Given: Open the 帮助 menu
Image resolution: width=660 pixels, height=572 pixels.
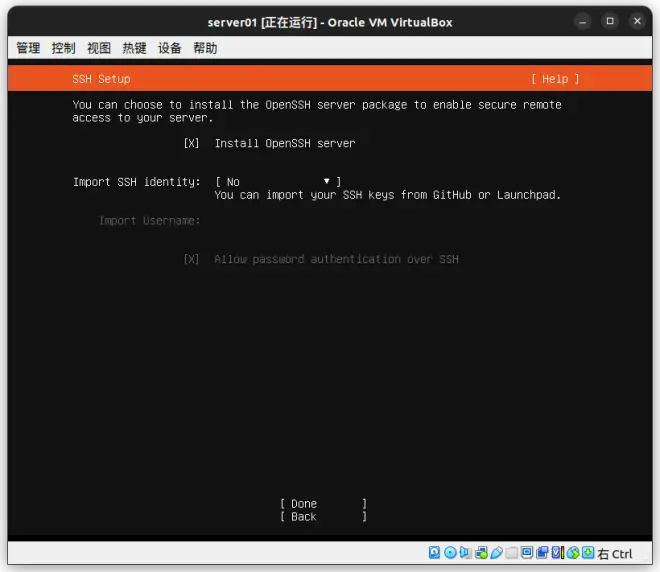Looking at the screenshot, I should [205, 48].
